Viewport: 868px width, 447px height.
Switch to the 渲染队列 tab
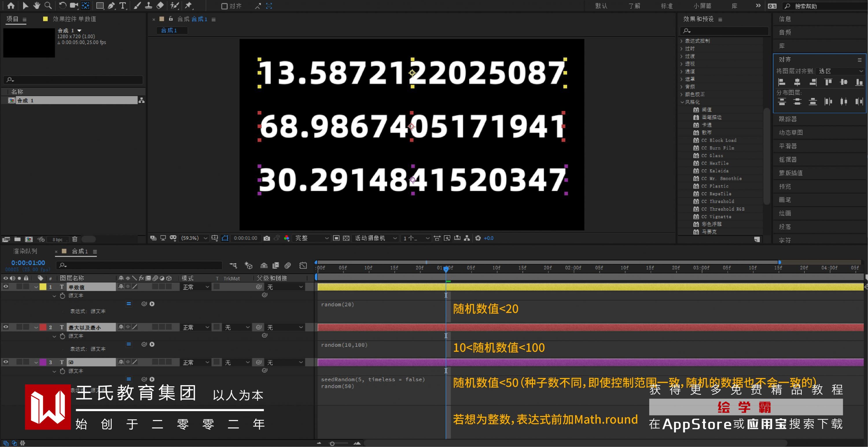(x=25, y=251)
